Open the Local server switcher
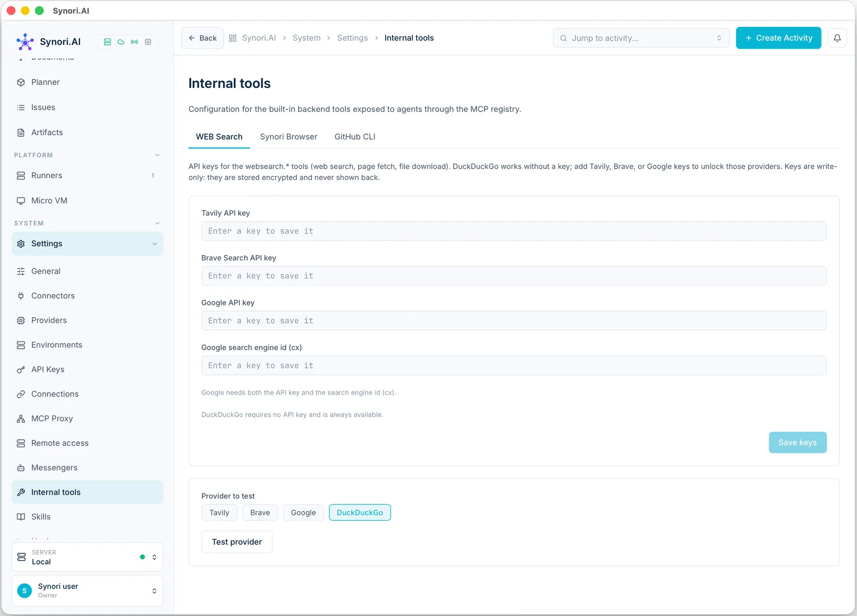This screenshot has height=616, width=857. coord(87,557)
